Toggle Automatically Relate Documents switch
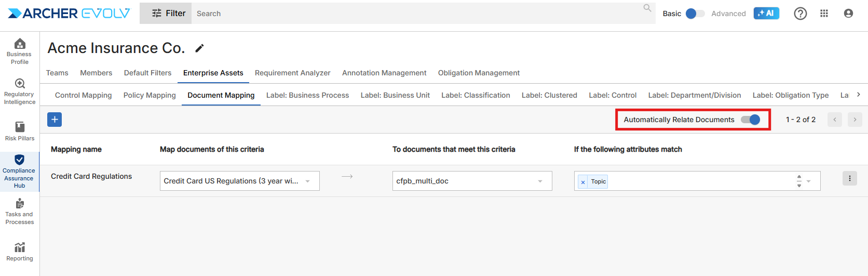Screen dimensions: 868x276 [751, 120]
